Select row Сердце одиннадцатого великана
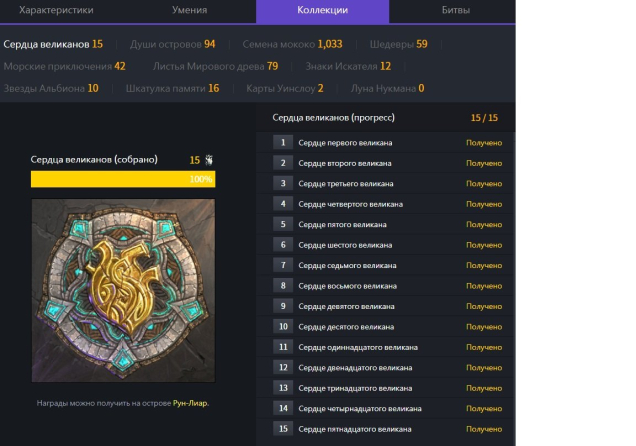The width and height of the screenshot is (636, 446). point(386,347)
